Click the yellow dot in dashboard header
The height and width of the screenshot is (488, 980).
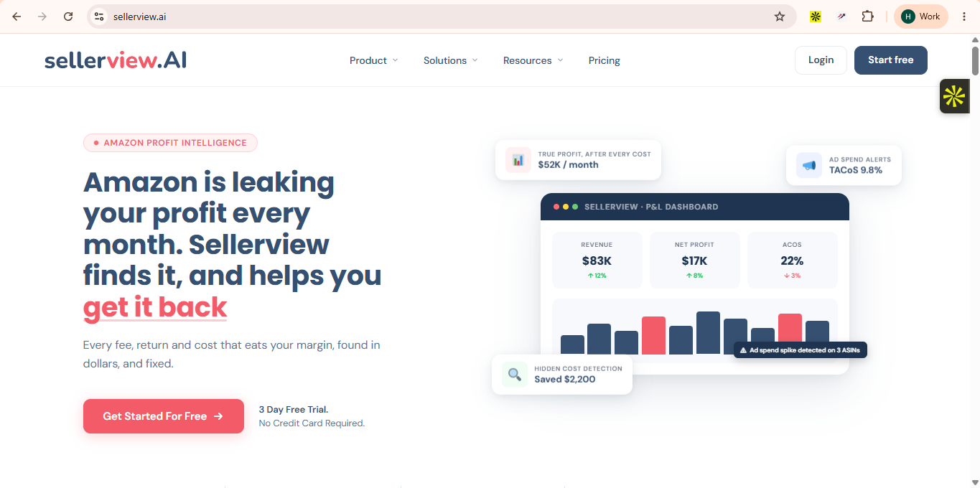(x=566, y=207)
